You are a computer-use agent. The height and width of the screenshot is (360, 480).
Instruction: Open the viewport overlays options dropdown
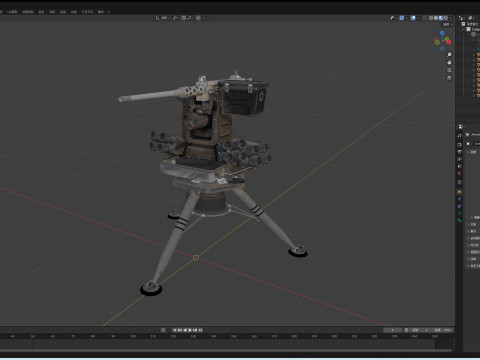point(418,18)
